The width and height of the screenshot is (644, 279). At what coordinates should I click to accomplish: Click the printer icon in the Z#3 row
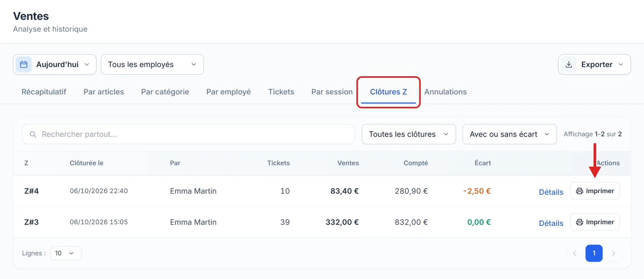579,222
